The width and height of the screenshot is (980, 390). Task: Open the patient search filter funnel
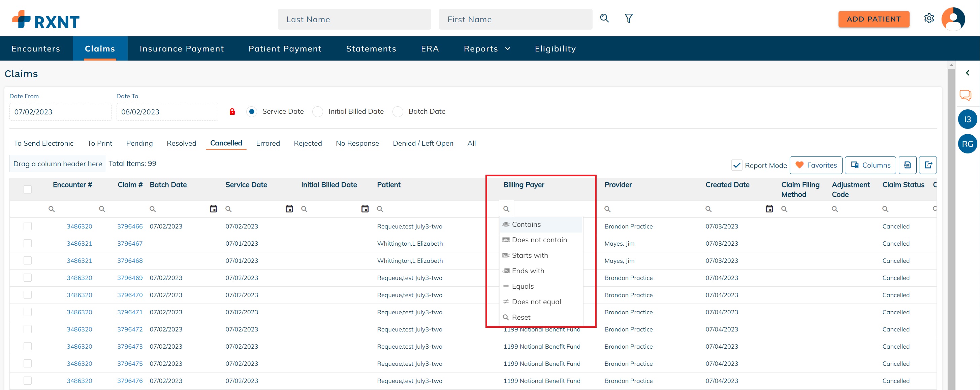pos(629,18)
